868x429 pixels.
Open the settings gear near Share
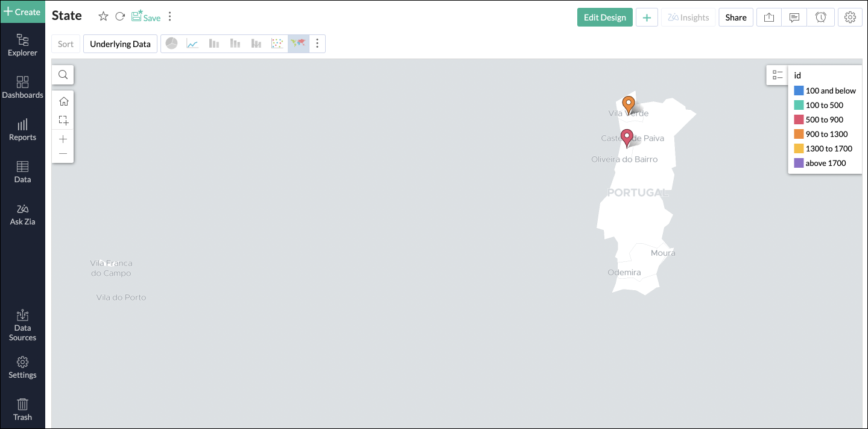850,17
